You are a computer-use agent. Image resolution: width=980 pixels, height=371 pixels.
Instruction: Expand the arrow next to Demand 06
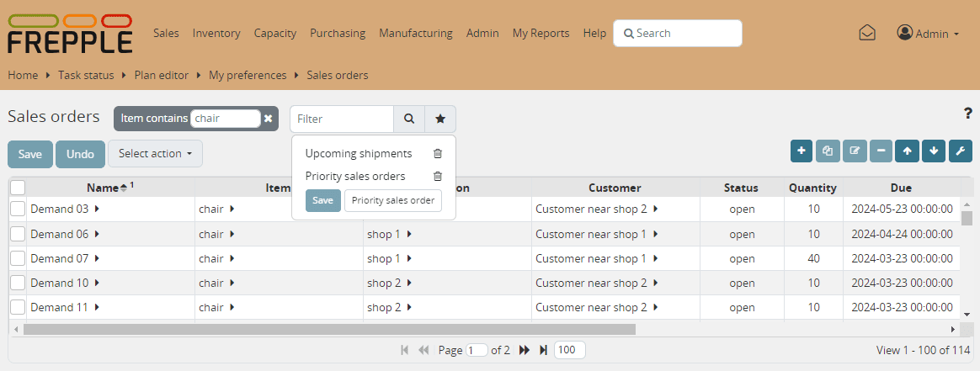coord(97,234)
